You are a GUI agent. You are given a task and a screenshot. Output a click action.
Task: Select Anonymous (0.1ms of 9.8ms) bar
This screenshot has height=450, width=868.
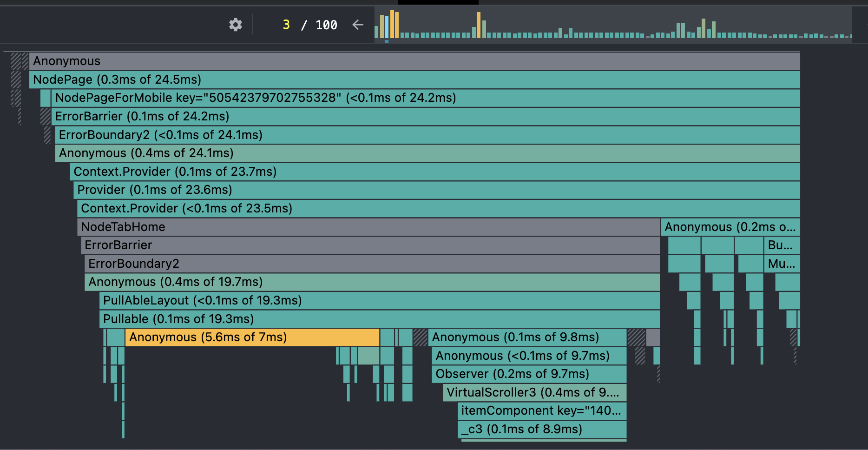527,337
